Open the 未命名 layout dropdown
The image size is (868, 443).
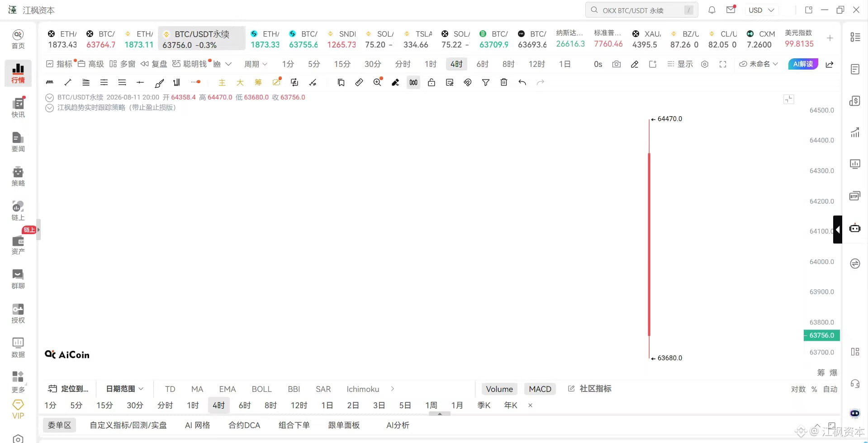coord(759,64)
